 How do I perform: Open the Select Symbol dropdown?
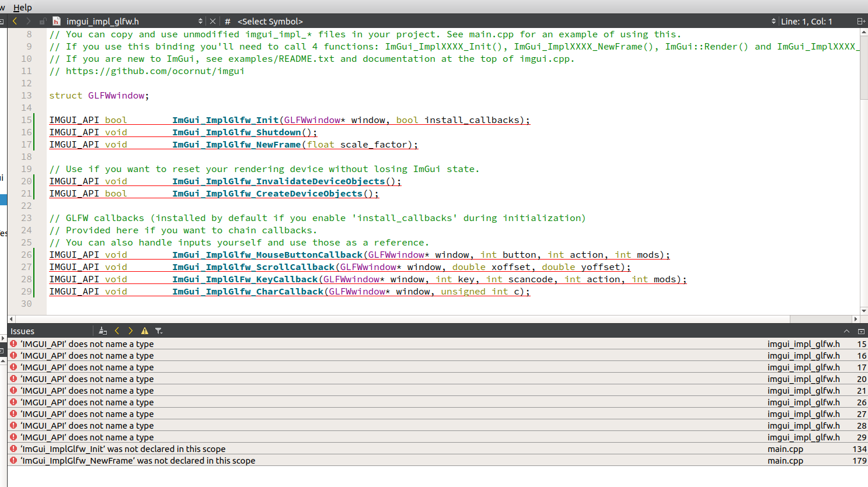click(270, 21)
